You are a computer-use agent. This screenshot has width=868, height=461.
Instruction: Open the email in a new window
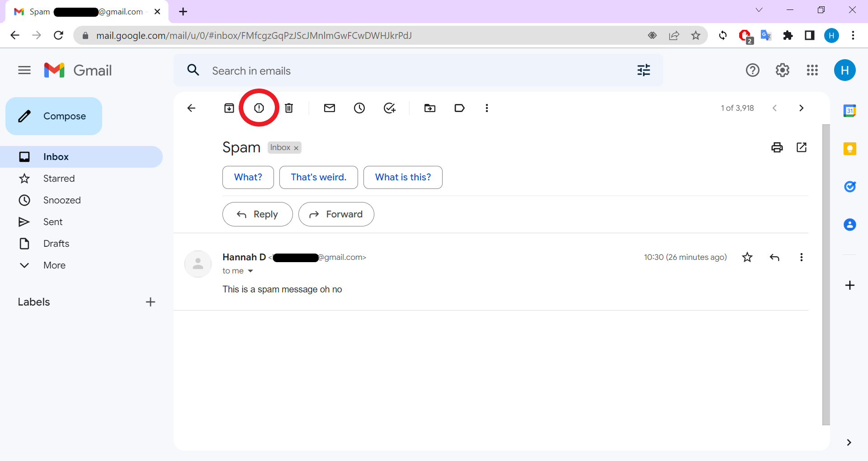802,147
